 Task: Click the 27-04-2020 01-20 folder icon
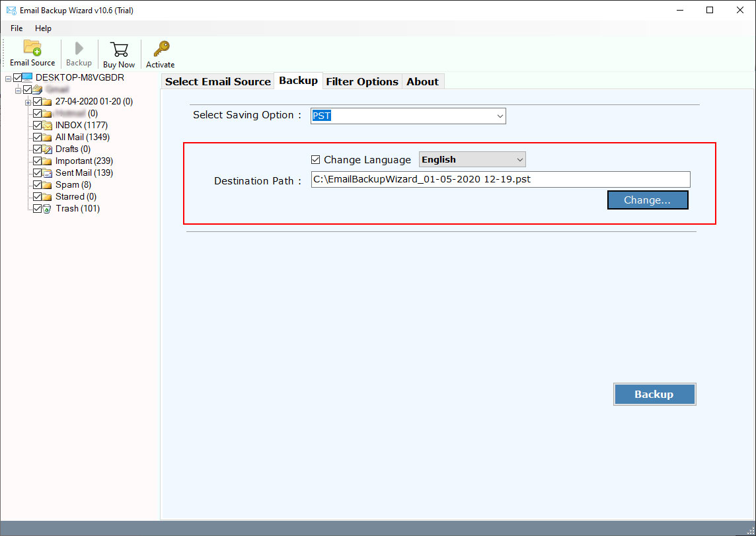47,102
